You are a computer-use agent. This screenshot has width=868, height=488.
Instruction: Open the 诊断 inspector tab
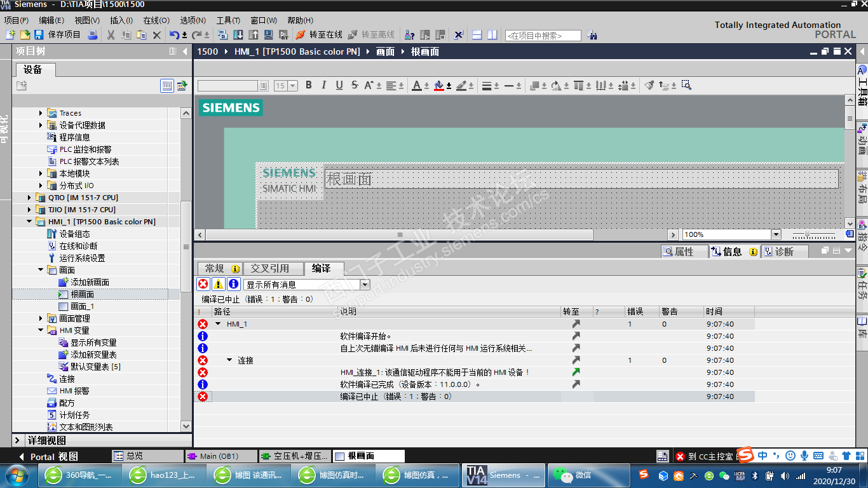click(784, 252)
